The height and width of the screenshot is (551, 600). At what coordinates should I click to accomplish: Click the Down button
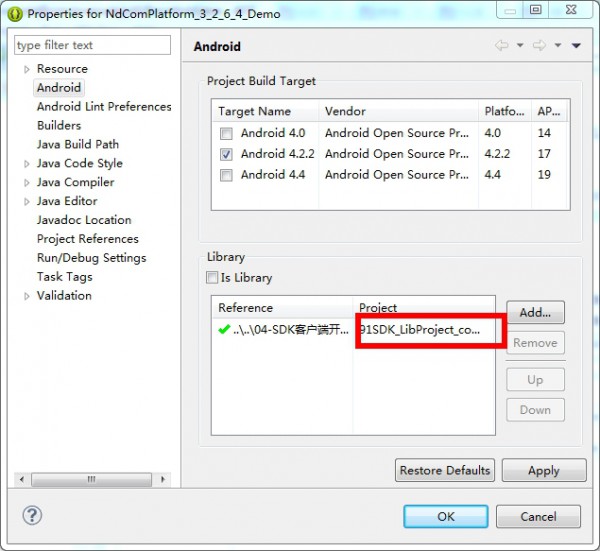535,410
